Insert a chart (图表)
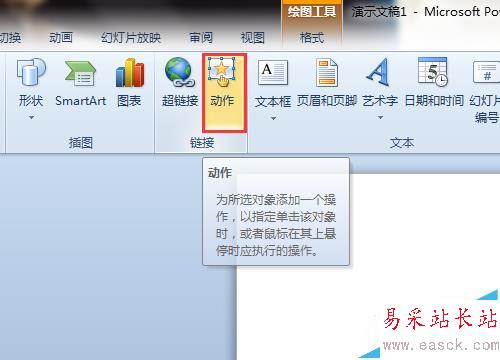 point(129,83)
